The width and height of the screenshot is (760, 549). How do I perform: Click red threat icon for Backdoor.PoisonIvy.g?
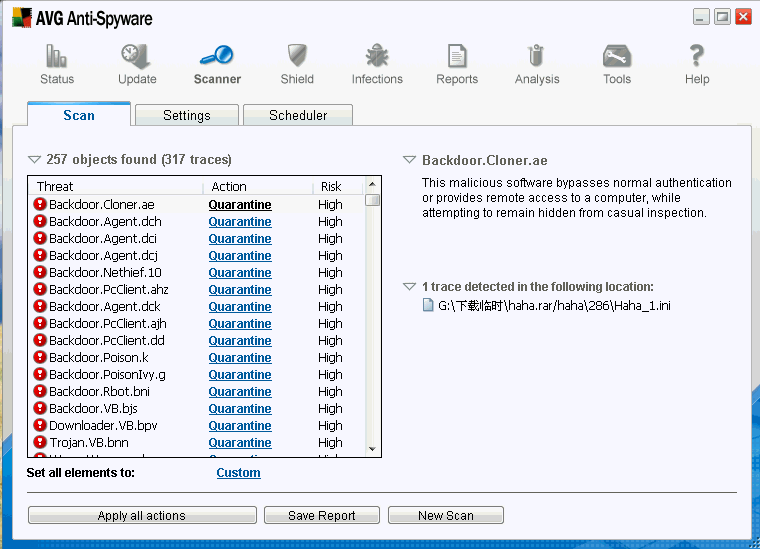pos(40,374)
